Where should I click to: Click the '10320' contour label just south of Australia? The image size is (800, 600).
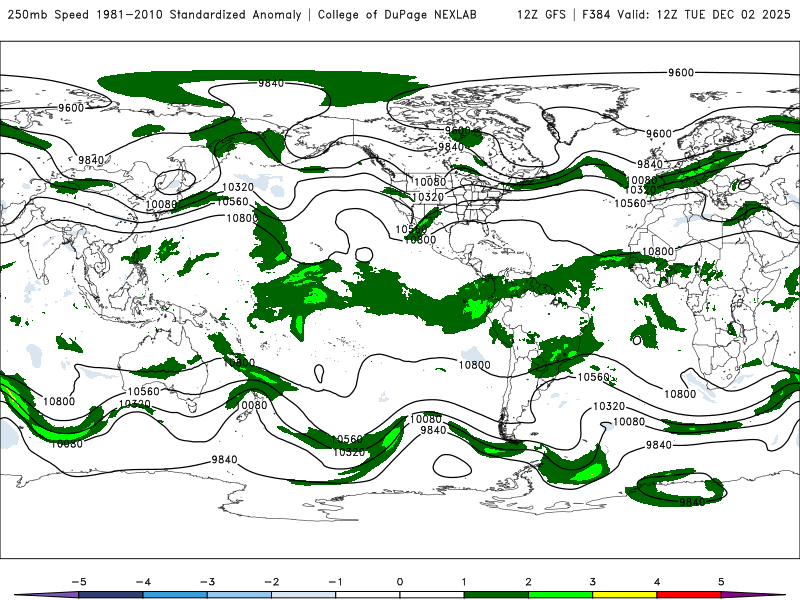click(x=135, y=404)
